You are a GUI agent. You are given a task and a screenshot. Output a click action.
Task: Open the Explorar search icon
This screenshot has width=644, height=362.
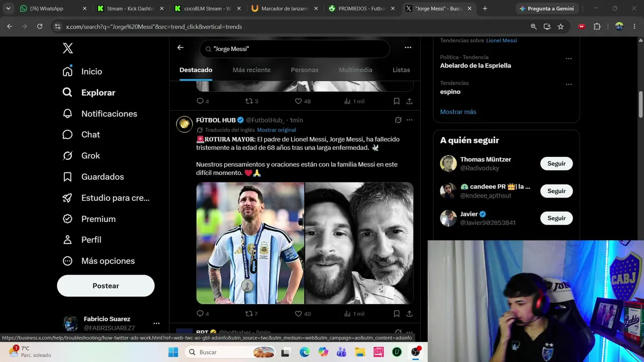tap(67, 93)
